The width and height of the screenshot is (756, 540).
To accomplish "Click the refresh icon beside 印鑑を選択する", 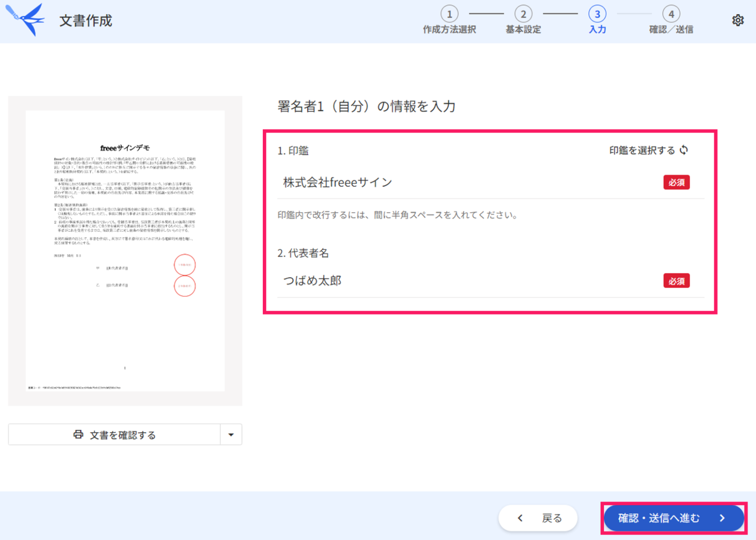I will [x=684, y=150].
